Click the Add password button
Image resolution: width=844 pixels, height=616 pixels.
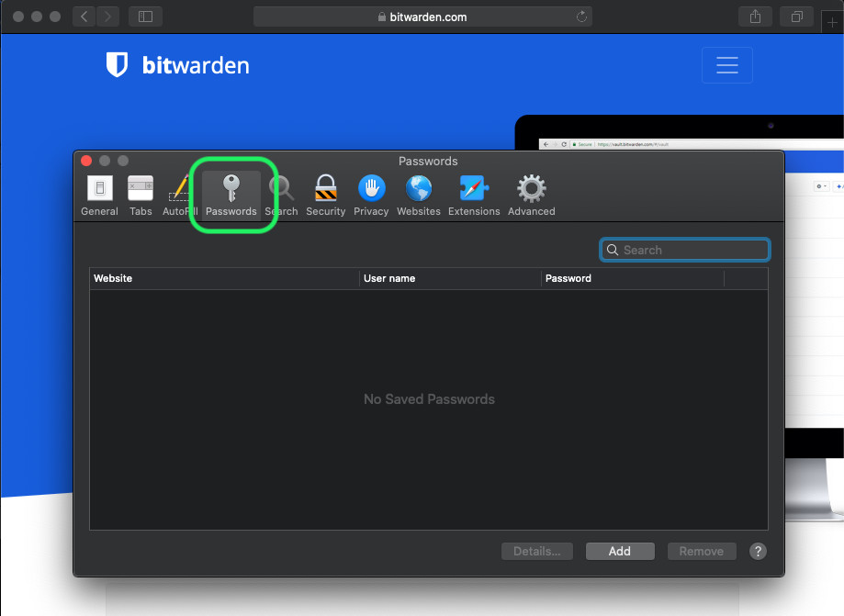[620, 551]
